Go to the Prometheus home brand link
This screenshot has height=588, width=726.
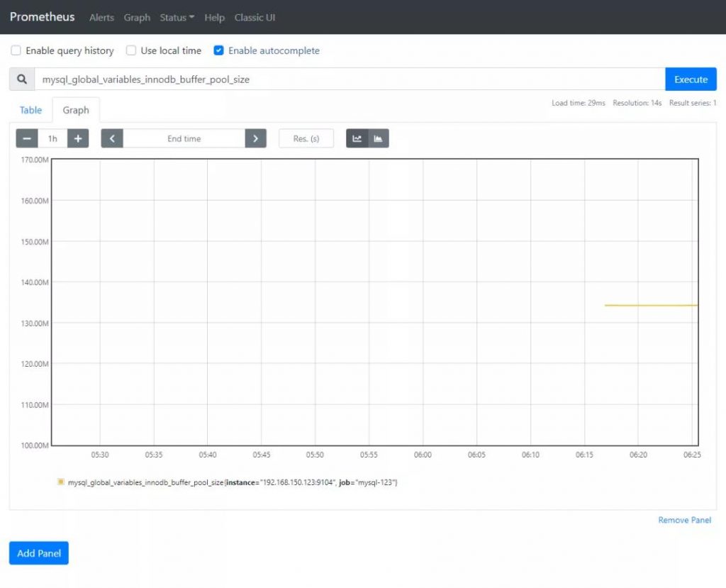[42, 17]
